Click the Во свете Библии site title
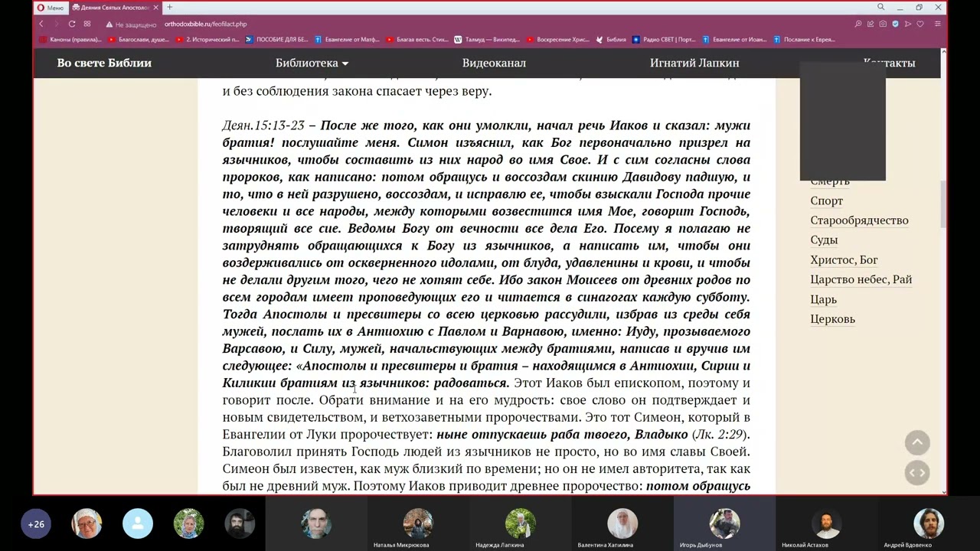Screen dimensions: 980x551 (x=104, y=63)
